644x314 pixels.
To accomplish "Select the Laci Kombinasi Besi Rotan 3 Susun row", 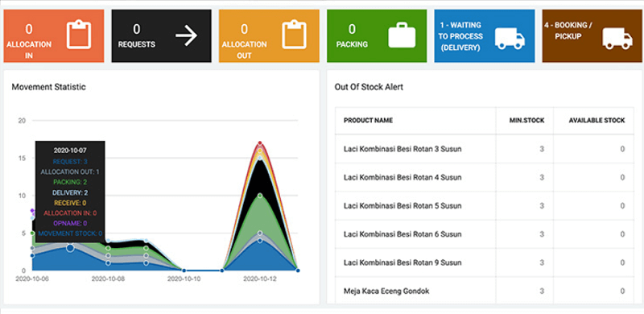I will coord(485,149).
